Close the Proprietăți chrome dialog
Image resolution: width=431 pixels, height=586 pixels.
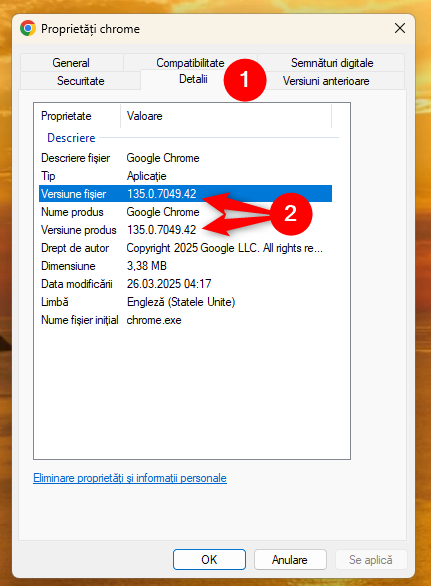click(x=400, y=28)
